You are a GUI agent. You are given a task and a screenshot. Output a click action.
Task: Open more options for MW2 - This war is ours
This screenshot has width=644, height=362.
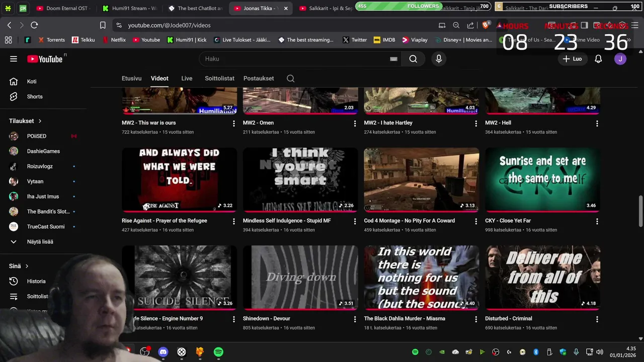pos(233,123)
